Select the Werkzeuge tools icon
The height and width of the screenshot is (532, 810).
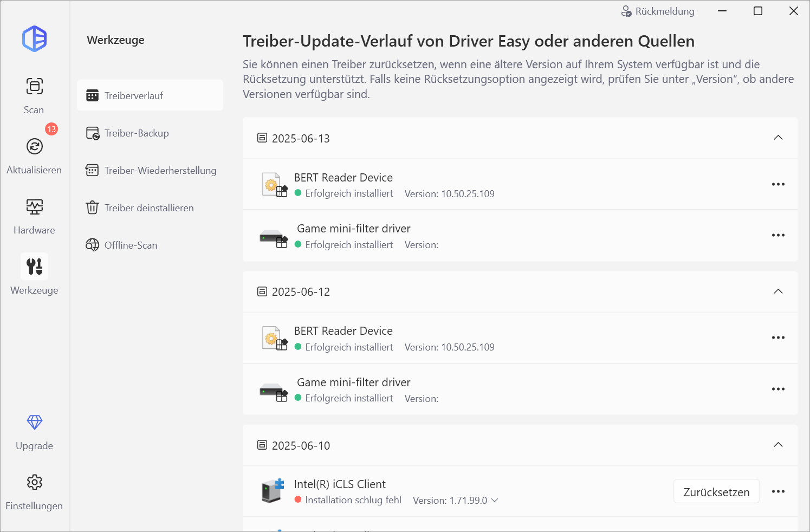coord(35,267)
